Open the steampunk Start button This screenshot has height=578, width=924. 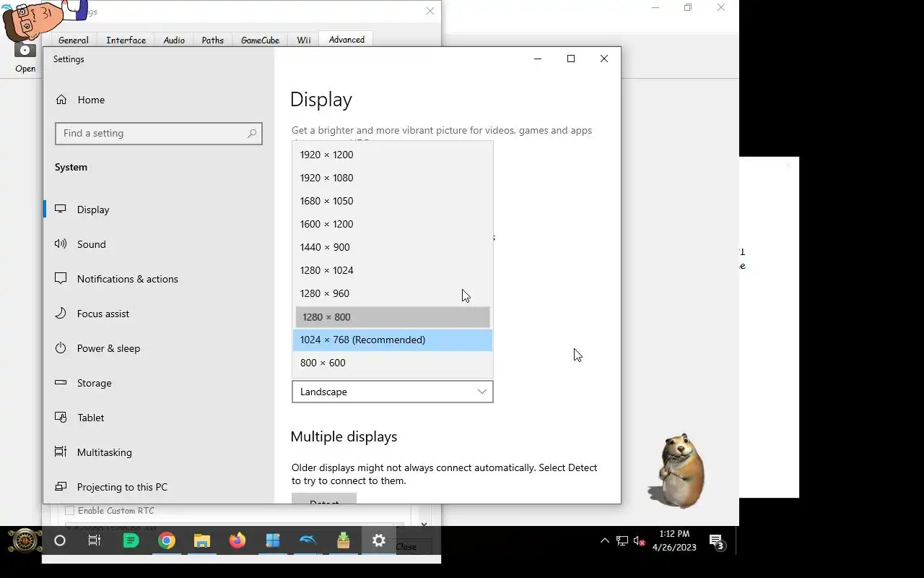click(x=25, y=540)
